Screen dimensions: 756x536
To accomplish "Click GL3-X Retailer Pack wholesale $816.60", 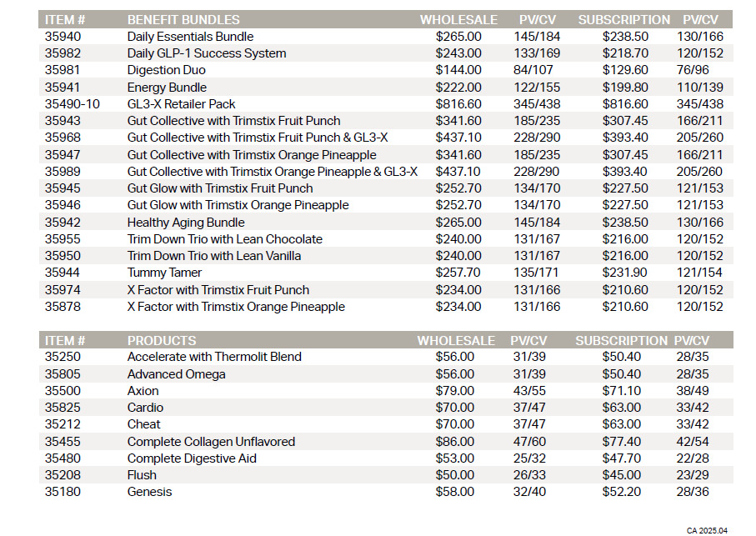I will pyautogui.click(x=458, y=104).
